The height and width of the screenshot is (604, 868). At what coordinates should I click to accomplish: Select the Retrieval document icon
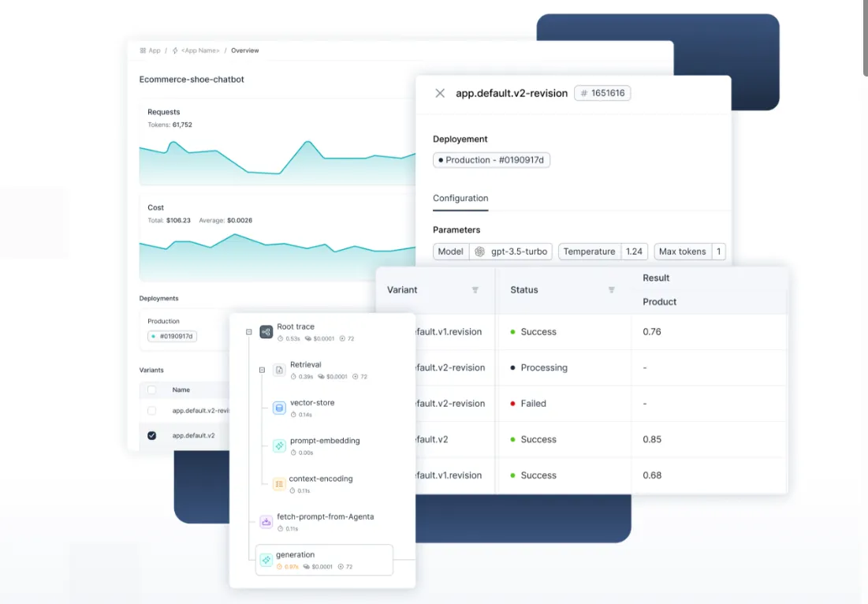coord(279,370)
